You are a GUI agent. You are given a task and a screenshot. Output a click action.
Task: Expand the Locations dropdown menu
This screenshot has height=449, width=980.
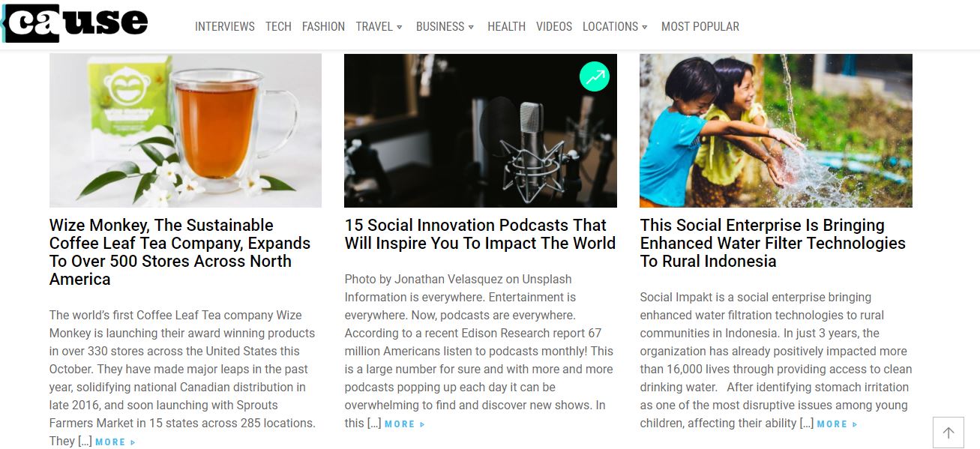(616, 26)
